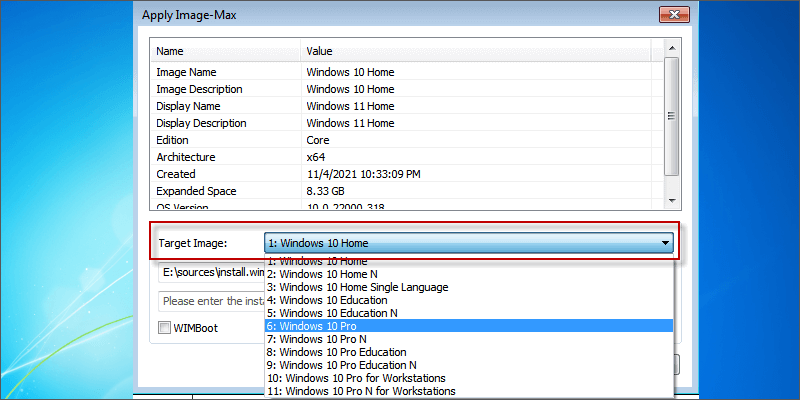Click the info list scrollbar thumb
Screen dimensions: 800x400
coord(671,116)
